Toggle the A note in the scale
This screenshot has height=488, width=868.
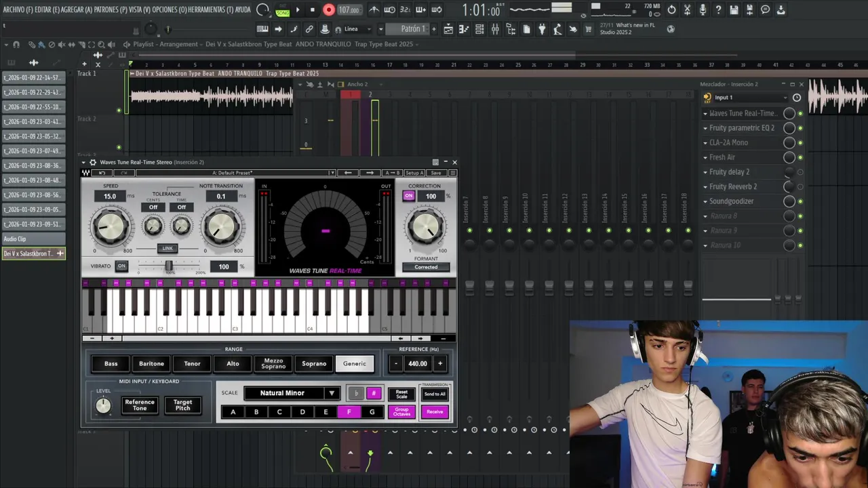233,412
